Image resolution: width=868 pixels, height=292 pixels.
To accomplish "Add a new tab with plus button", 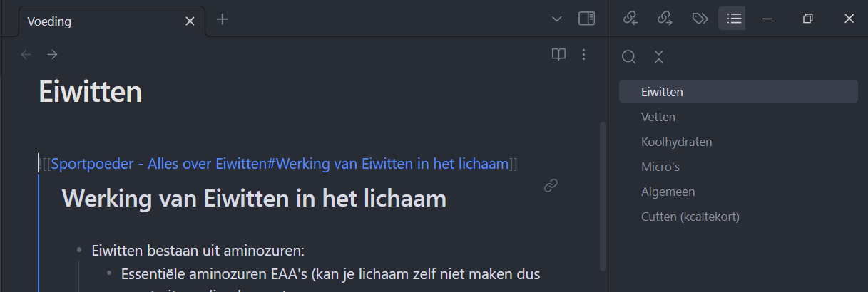I will (223, 19).
